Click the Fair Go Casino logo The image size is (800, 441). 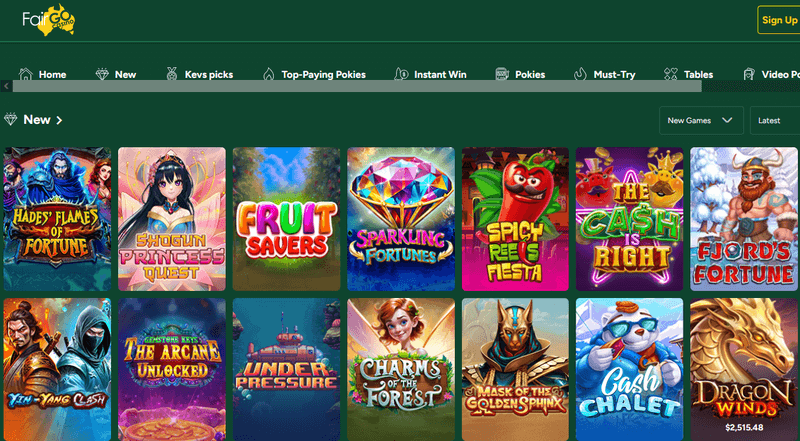pyautogui.click(x=49, y=19)
